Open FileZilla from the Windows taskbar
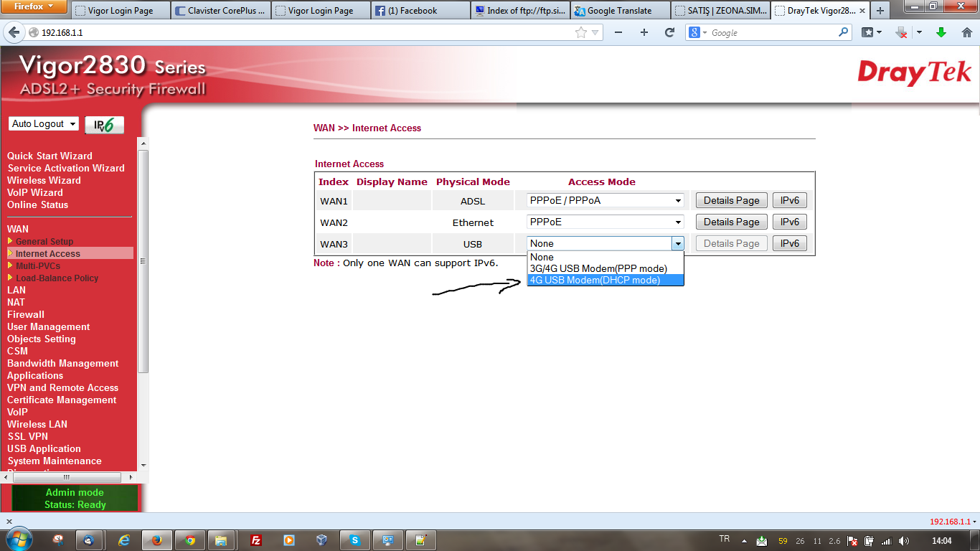Viewport: 980px width, 551px height. click(255, 540)
